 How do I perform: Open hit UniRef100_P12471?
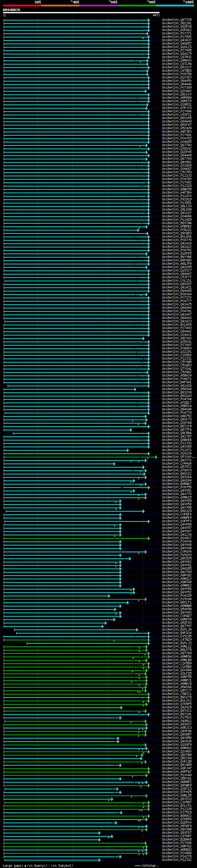177,450
